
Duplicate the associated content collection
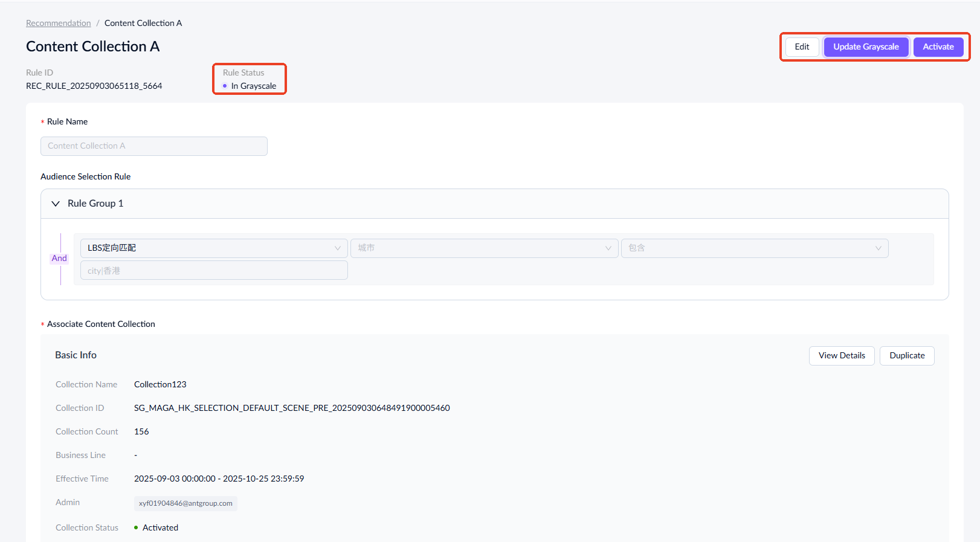906,355
